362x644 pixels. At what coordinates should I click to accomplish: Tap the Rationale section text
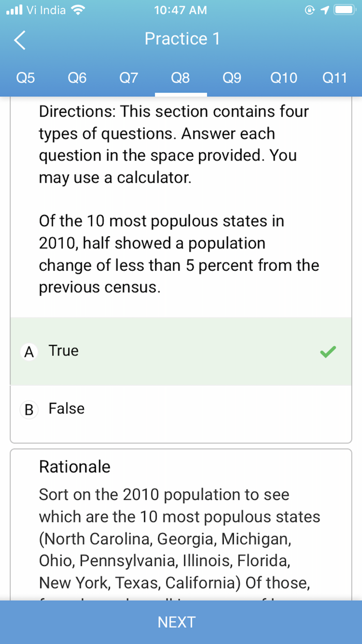pyautogui.click(x=74, y=466)
